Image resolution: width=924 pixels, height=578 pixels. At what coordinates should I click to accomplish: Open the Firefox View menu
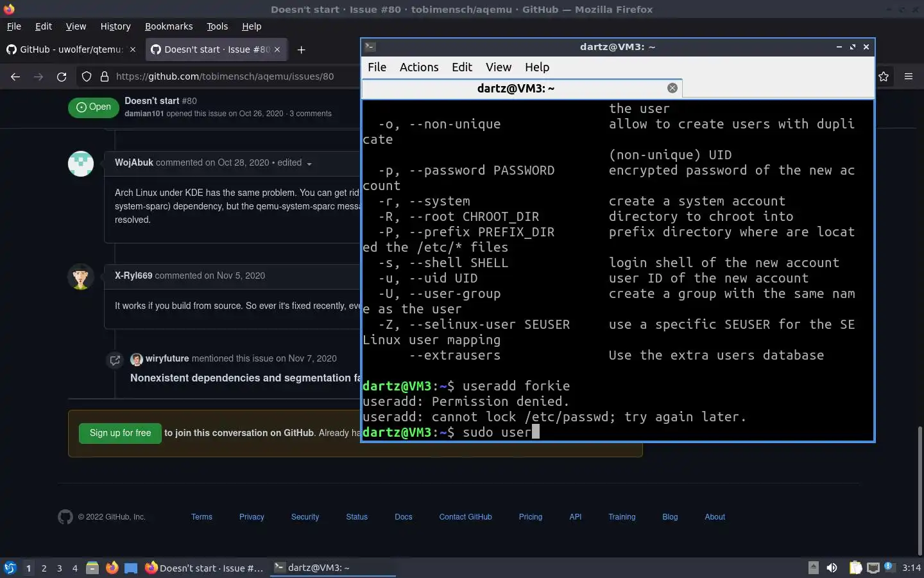(76, 26)
